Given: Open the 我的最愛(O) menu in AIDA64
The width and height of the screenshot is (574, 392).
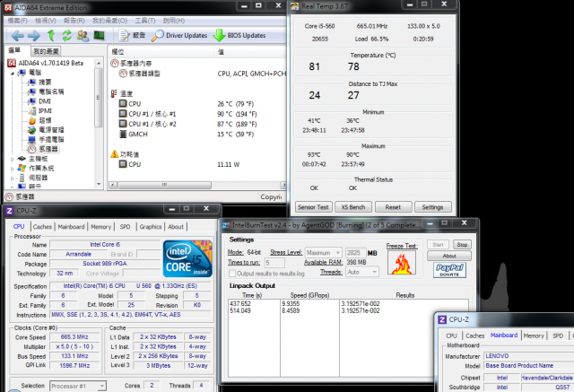Looking at the screenshot, I should pyautogui.click(x=109, y=21).
